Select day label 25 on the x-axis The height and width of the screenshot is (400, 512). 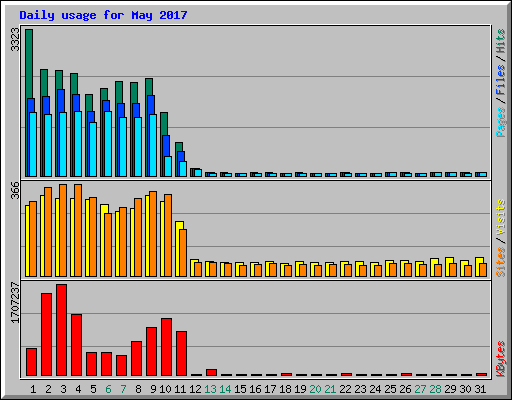pyautogui.click(x=390, y=389)
